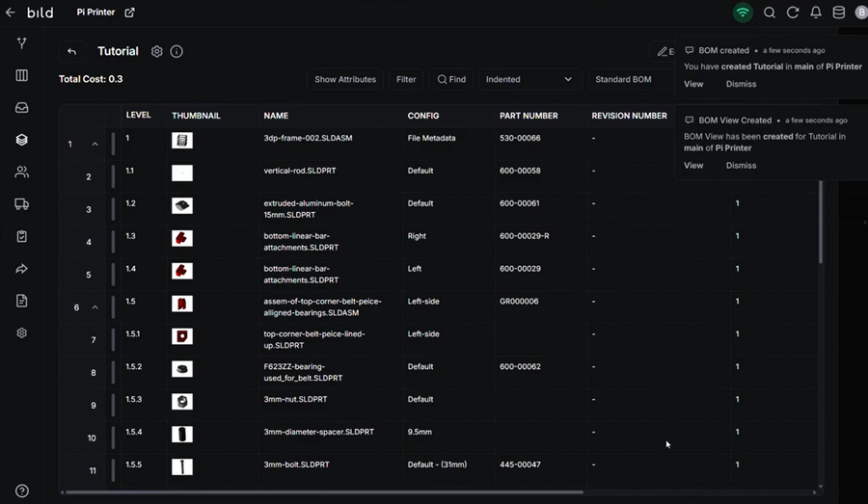
Task: Open the settings gear in left sidebar
Action: coord(21,333)
